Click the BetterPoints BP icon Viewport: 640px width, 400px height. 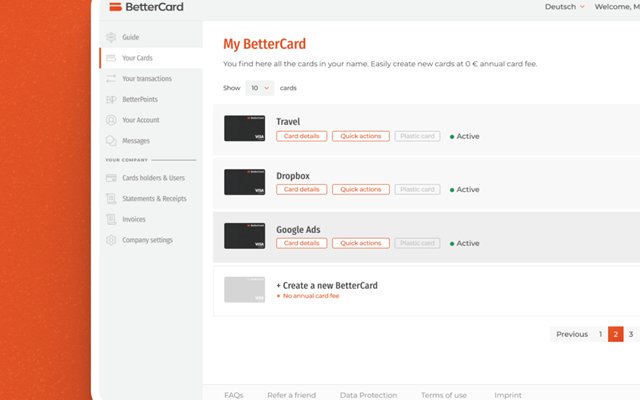point(111,99)
